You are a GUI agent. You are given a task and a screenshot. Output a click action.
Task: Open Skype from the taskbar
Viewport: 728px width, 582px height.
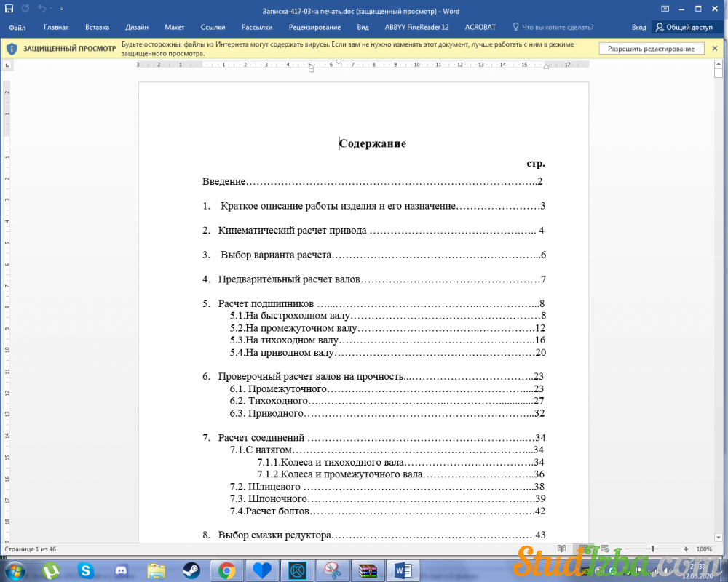pos(86,570)
